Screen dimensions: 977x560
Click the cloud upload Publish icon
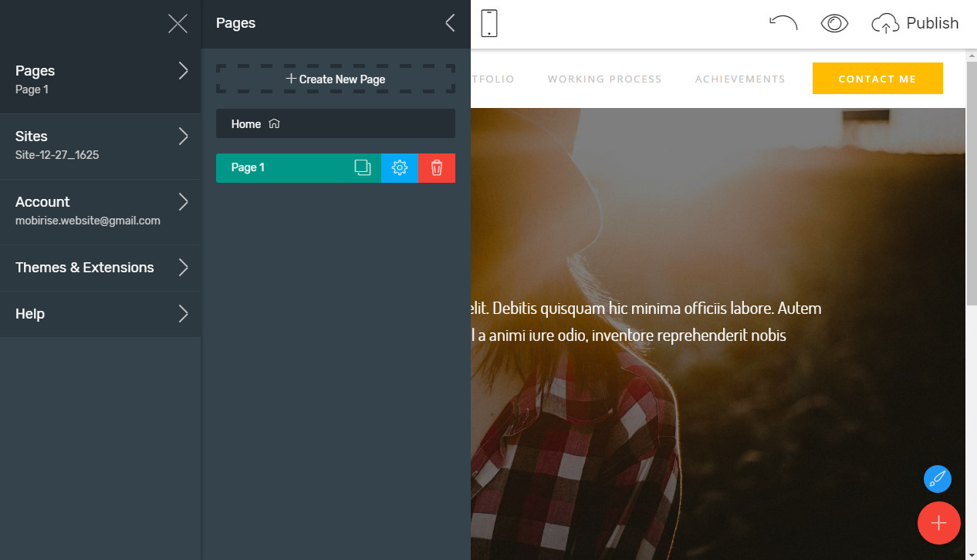click(885, 24)
